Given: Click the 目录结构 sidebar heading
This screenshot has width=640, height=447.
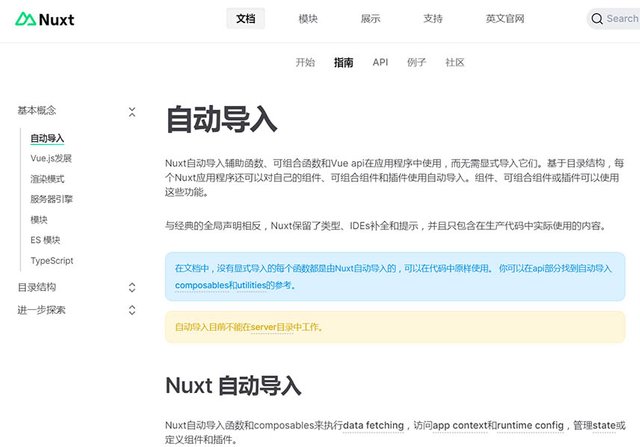Looking at the screenshot, I should (x=37, y=287).
